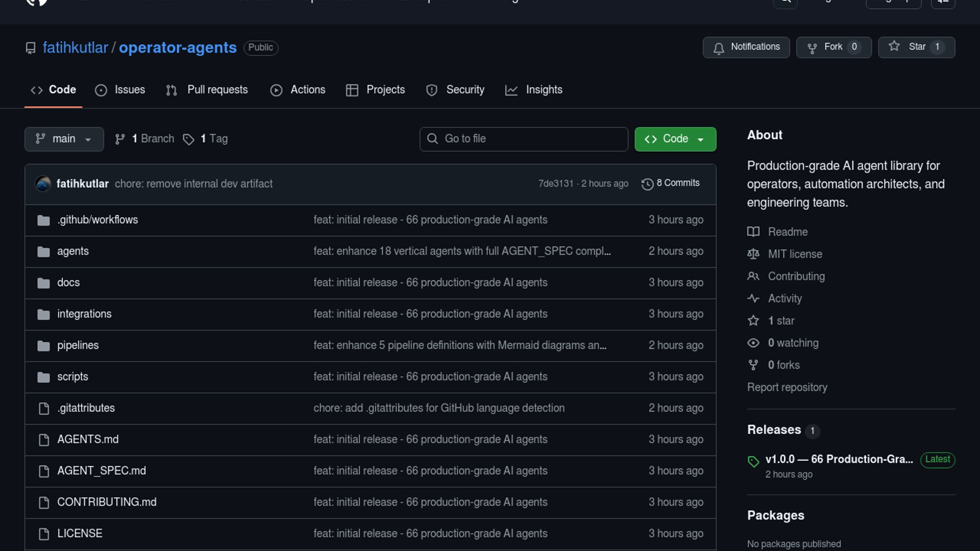980x551 pixels.
Task: Open Activity pulse icon link
Action: [x=753, y=298]
